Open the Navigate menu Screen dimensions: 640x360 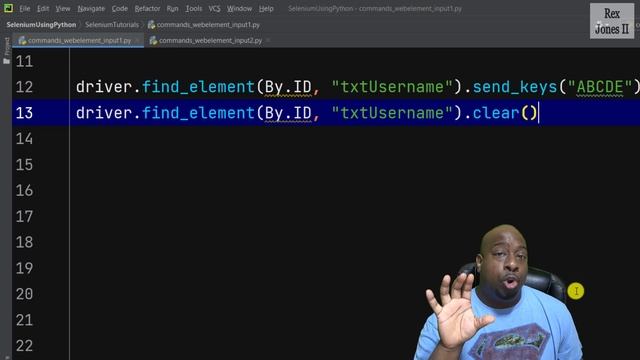pos(91,9)
